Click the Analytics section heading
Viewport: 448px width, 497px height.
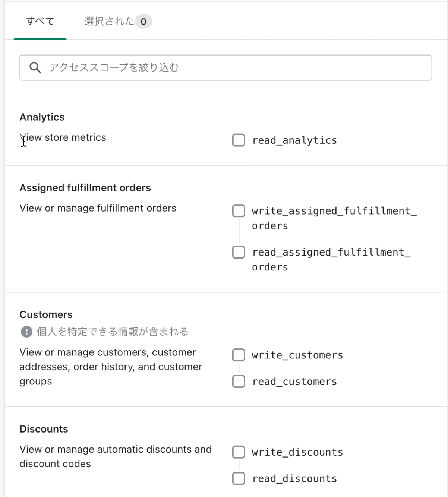[42, 117]
